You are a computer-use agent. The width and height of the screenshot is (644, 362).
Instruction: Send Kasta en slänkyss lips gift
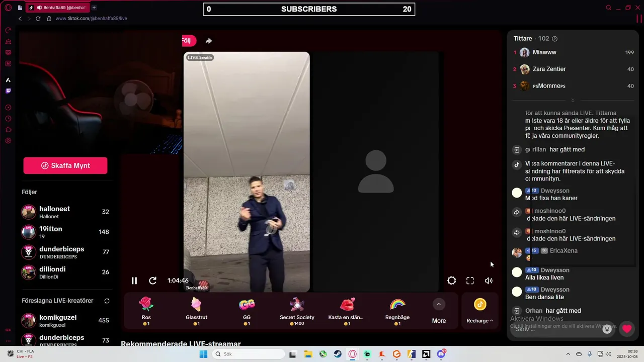pos(346,310)
